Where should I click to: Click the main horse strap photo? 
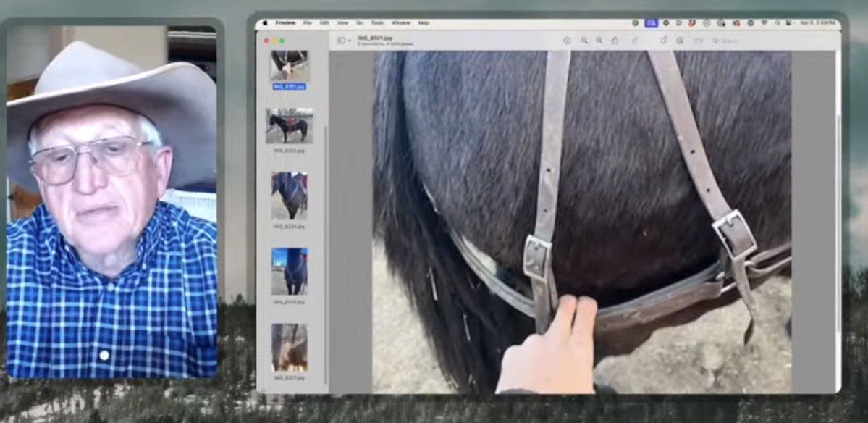(582, 222)
